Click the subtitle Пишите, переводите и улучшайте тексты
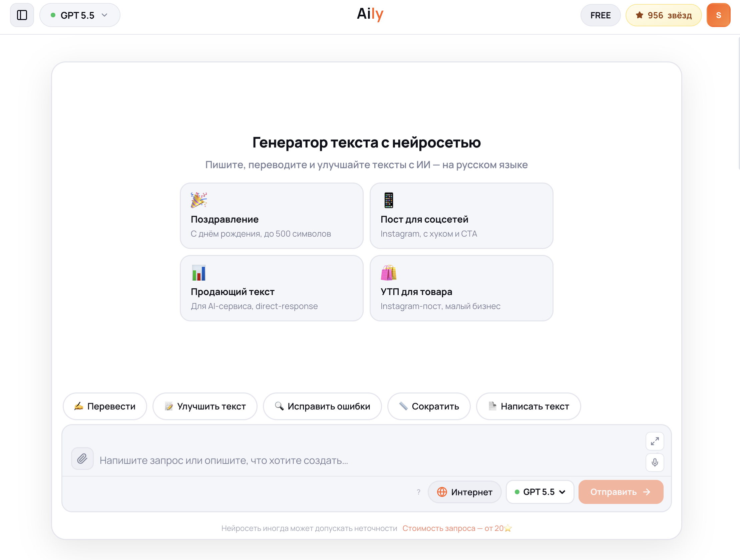 [x=366, y=165]
